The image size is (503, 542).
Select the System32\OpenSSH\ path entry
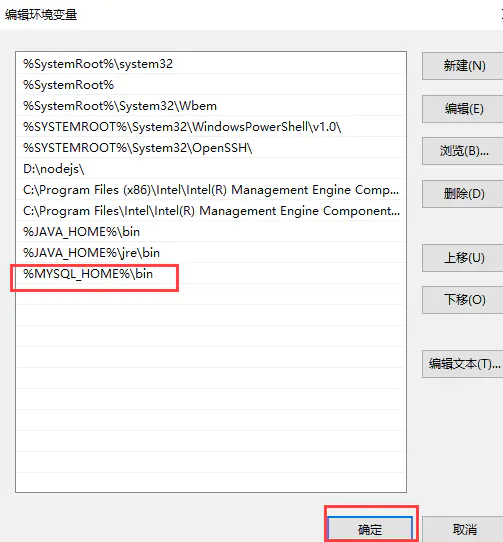211,148
